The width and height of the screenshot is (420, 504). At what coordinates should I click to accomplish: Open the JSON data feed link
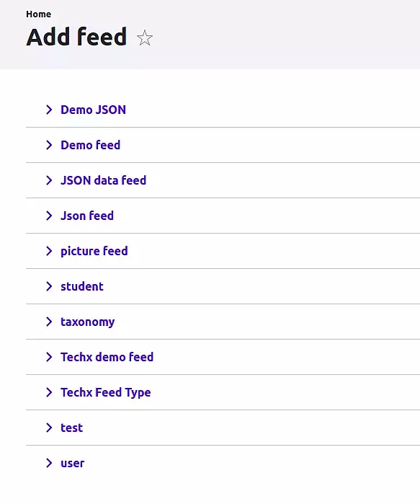[104, 180]
